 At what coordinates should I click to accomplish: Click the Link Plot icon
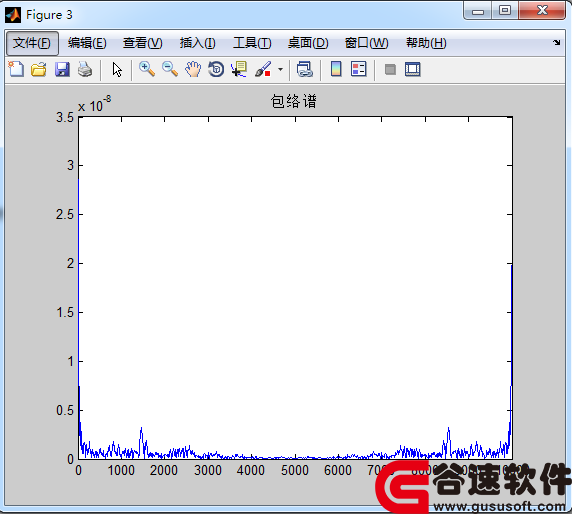click(304, 69)
